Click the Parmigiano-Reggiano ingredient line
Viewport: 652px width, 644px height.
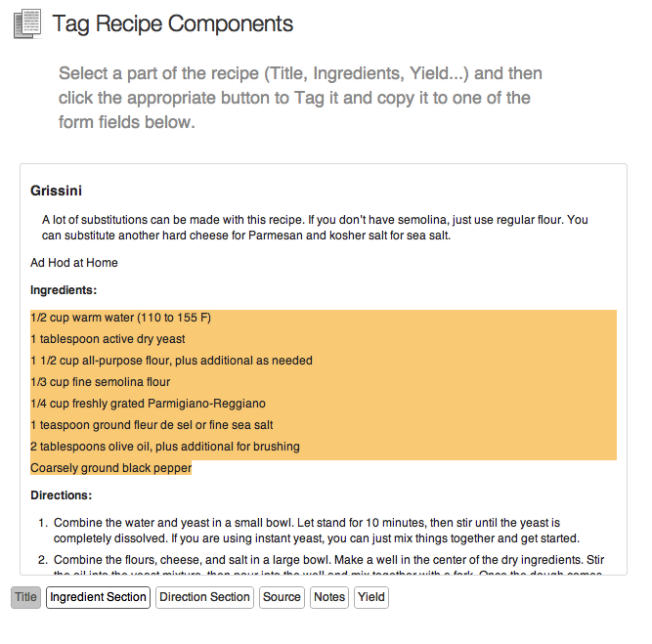click(x=148, y=404)
